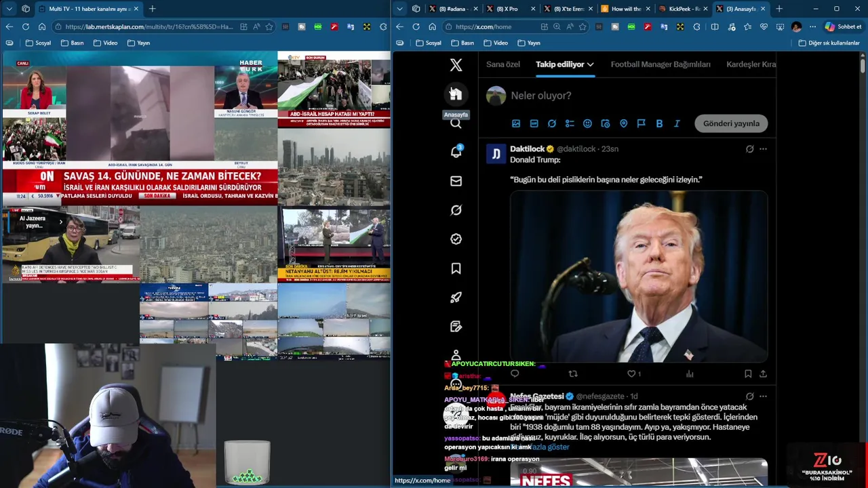Viewport: 868px width, 488px height.
Task: Open Grok icon in X sidebar
Action: pyautogui.click(x=456, y=210)
